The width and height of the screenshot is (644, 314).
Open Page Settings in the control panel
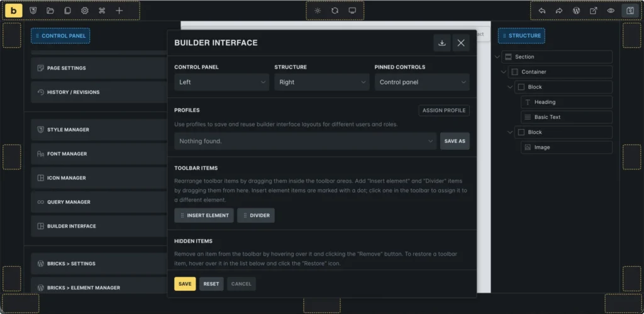pyautogui.click(x=99, y=68)
